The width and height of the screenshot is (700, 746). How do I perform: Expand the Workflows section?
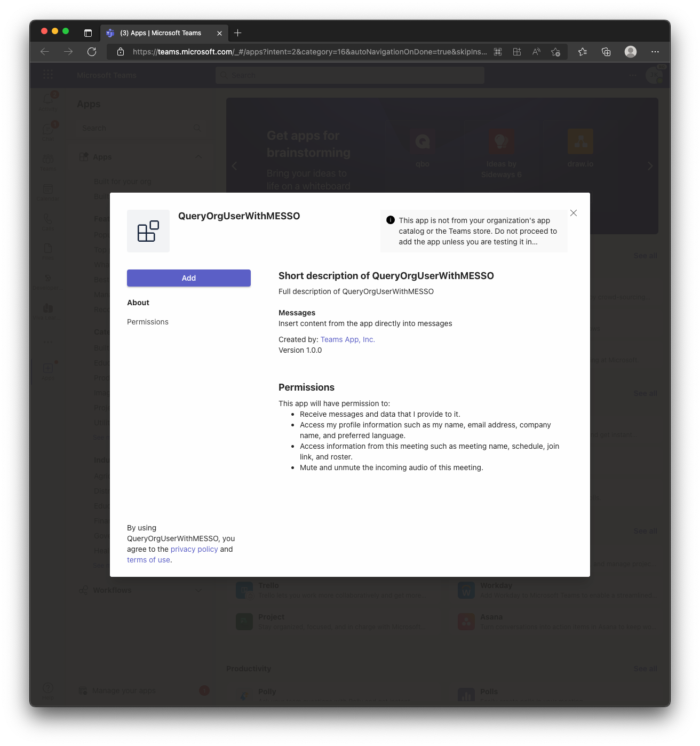coord(198,590)
